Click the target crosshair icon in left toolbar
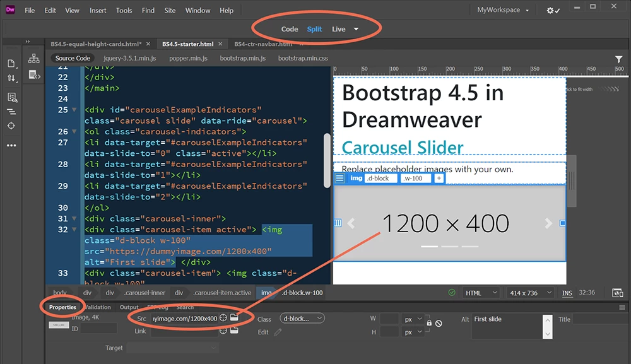The width and height of the screenshot is (631, 364). coord(11,126)
